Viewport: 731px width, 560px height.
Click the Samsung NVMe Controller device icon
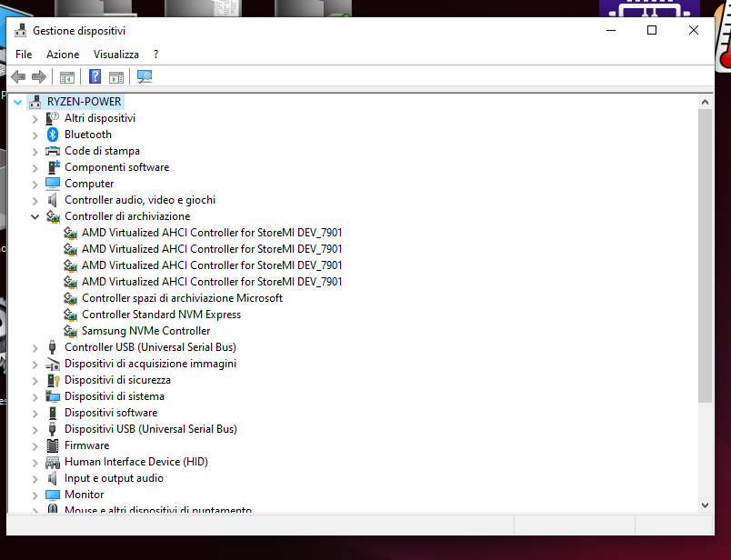click(x=70, y=331)
